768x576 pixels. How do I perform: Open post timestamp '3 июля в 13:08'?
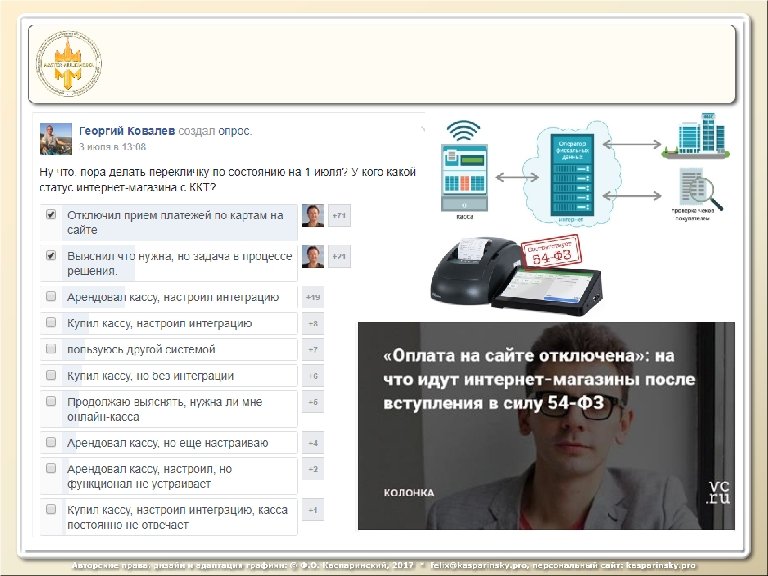coord(112,146)
